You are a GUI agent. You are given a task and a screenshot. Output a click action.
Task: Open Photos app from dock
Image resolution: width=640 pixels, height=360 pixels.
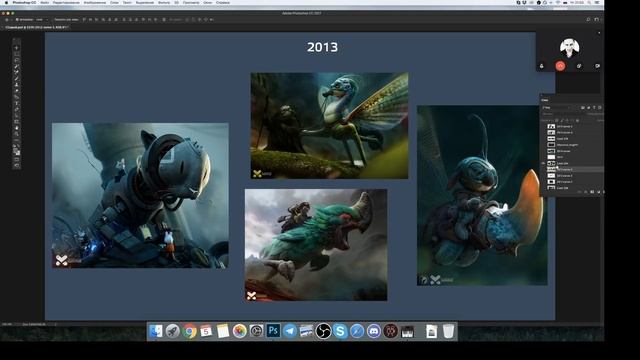240,331
